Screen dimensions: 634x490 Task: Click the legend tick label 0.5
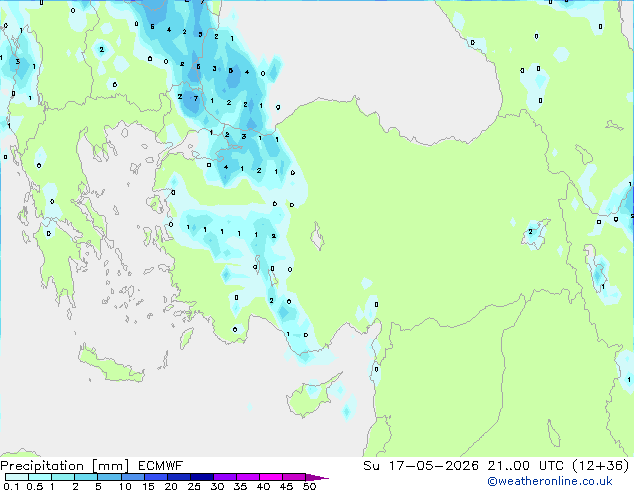(34, 486)
